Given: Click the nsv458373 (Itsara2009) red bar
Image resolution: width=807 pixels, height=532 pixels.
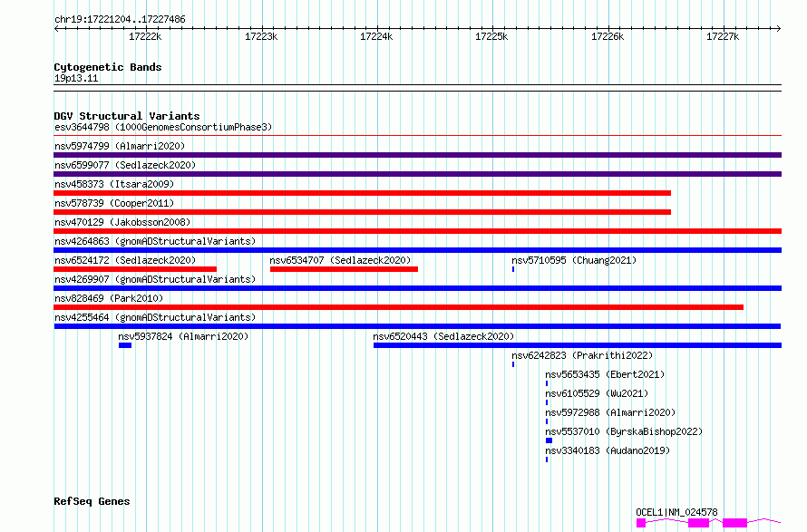Looking at the screenshot, I should tap(363, 193).
